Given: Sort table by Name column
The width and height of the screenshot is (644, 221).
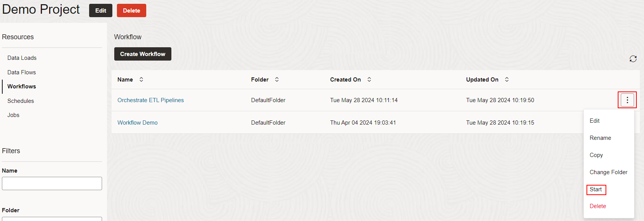Looking at the screenshot, I should 141,80.
